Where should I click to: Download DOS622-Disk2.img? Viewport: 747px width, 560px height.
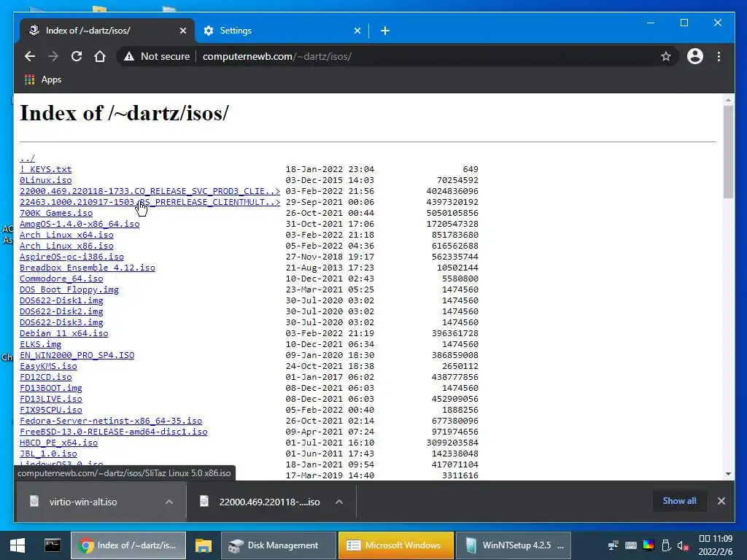pyautogui.click(x=61, y=311)
